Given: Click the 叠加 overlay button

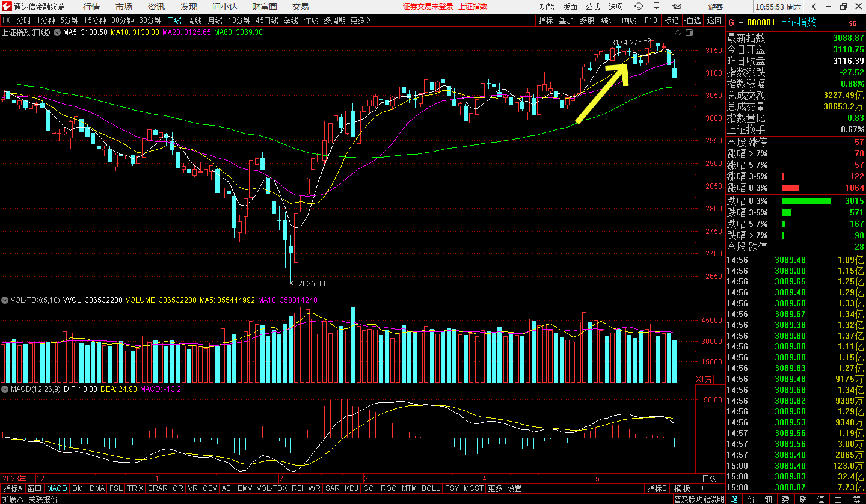Looking at the screenshot, I should coord(566,20).
